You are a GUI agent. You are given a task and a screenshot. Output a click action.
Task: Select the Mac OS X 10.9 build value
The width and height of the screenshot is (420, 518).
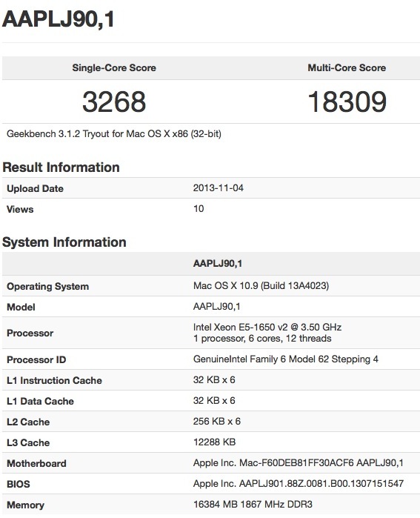(261, 286)
